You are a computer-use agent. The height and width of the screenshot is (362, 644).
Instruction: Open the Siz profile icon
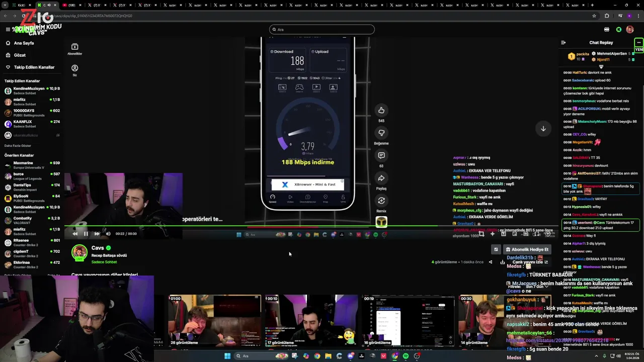pyautogui.click(x=74, y=70)
